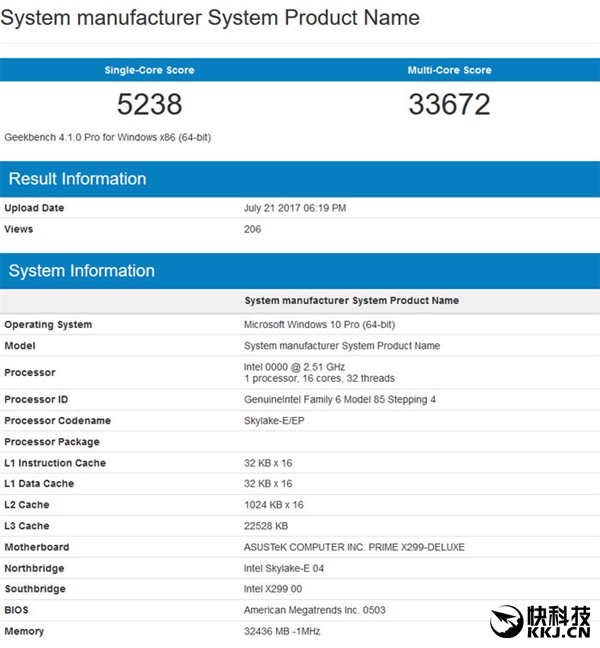
Task: Select American Megatrends Inc. 0503 value
Action: click(x=314, y=610)
